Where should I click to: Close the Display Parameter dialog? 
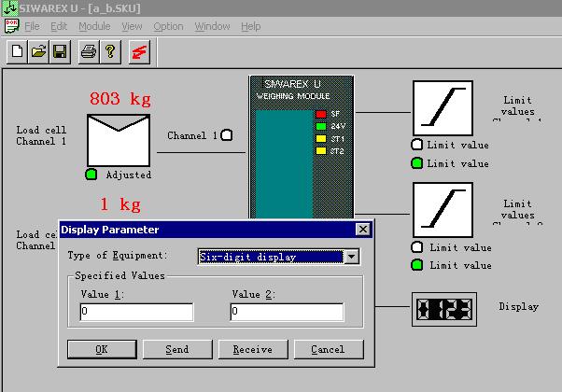tap(363, 230)
